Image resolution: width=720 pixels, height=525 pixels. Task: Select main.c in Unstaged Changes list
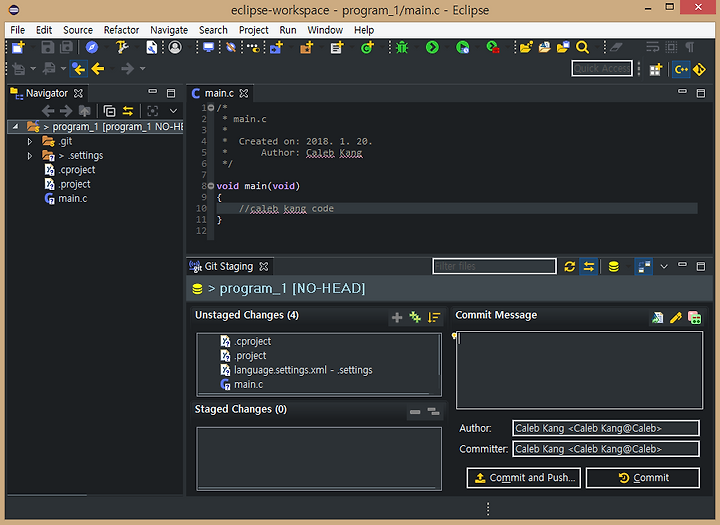coord(248,384)
